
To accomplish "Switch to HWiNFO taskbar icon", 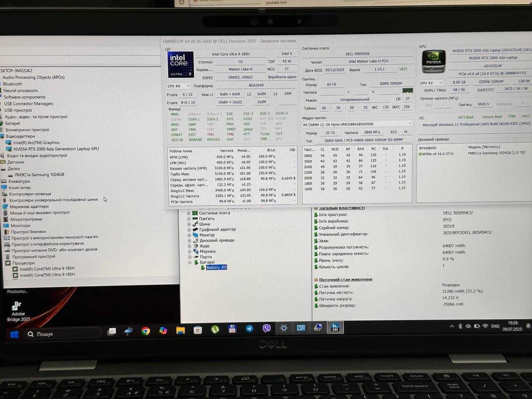I will point(335,328).
